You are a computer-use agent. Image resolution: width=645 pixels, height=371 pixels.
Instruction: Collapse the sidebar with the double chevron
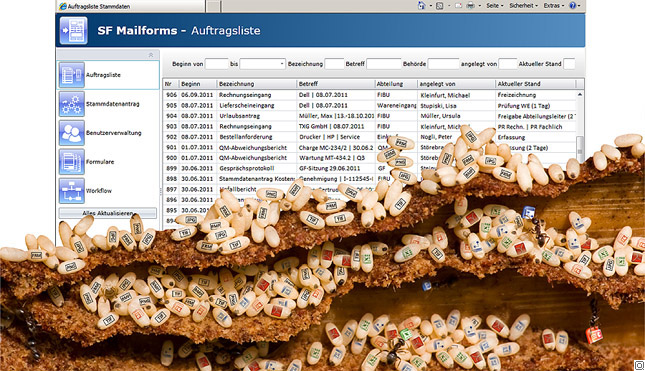tap(151, 55)
